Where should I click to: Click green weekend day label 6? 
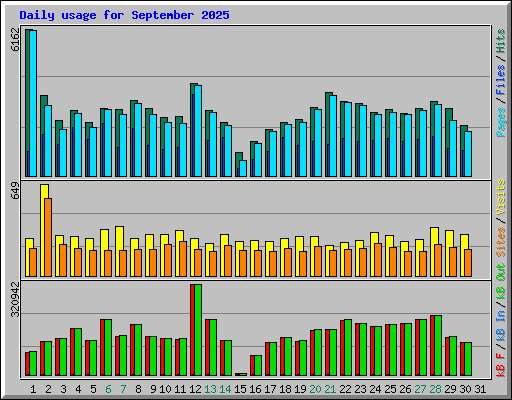108,389
